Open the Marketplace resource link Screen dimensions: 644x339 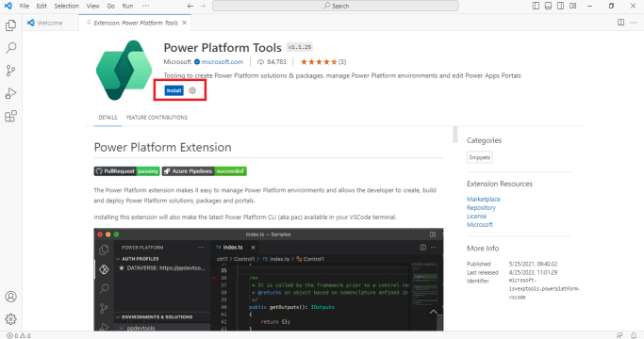click(484, 199)
